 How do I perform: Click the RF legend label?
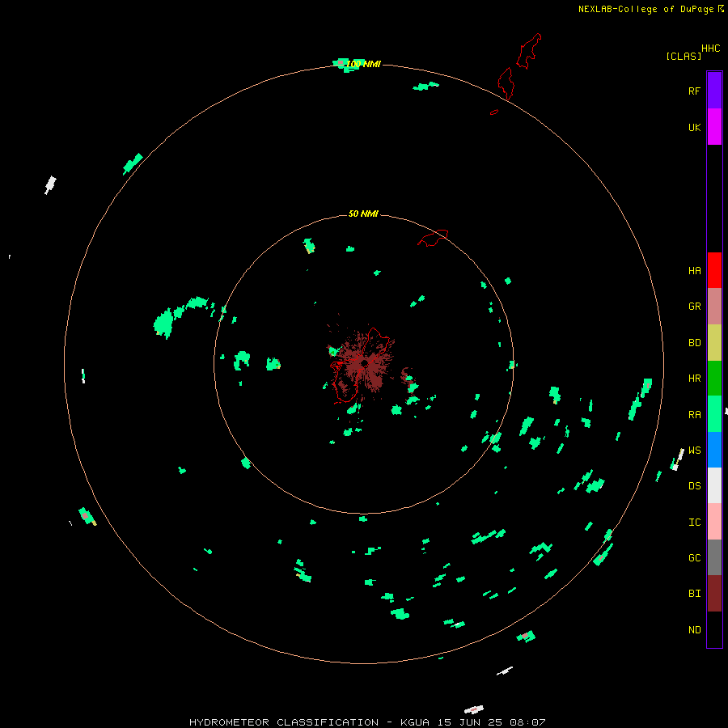coord(694,91)
